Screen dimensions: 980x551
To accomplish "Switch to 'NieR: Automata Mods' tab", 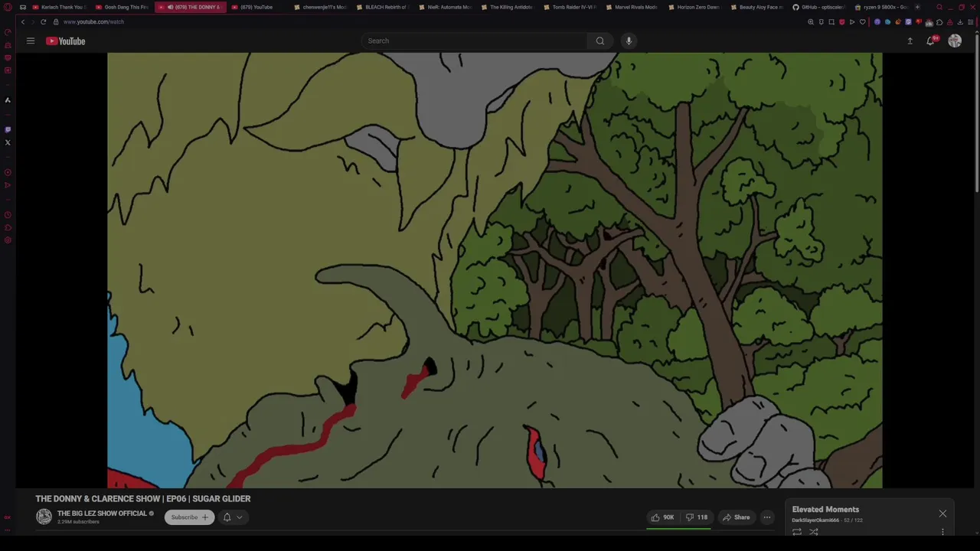I will (446, 7).
